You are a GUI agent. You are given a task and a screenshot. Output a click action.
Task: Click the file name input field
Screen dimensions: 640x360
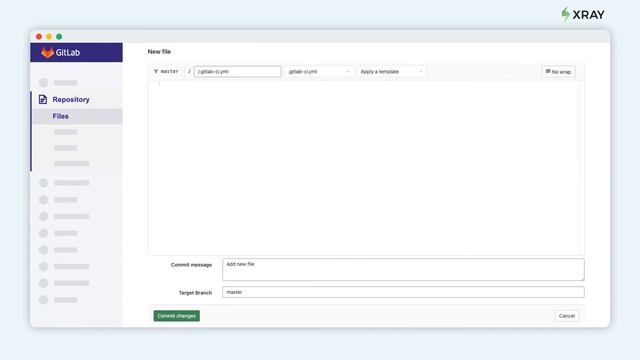click(238, 71)
